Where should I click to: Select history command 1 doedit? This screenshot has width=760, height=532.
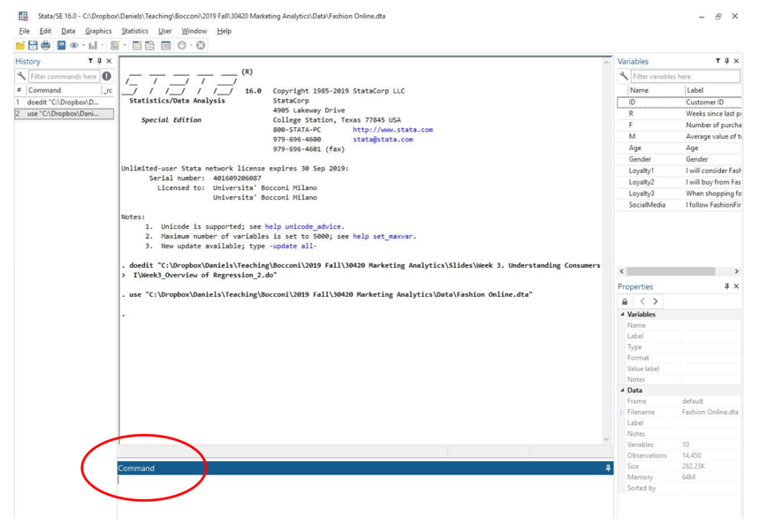tap(65, 103)
